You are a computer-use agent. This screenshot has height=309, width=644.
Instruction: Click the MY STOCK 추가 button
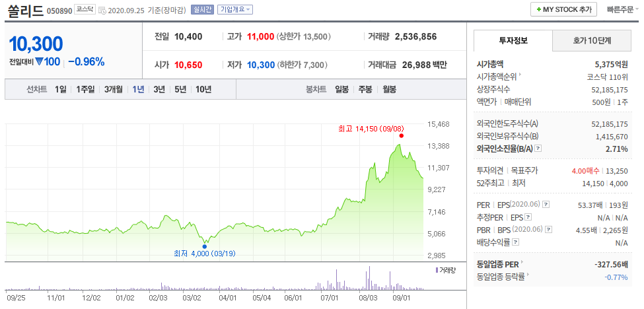pos(563,9)
